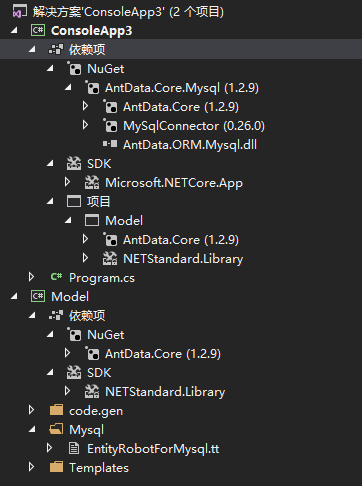Expand the Templates folder
Screen dimensions: 362x486
click(x=31, y=467)
